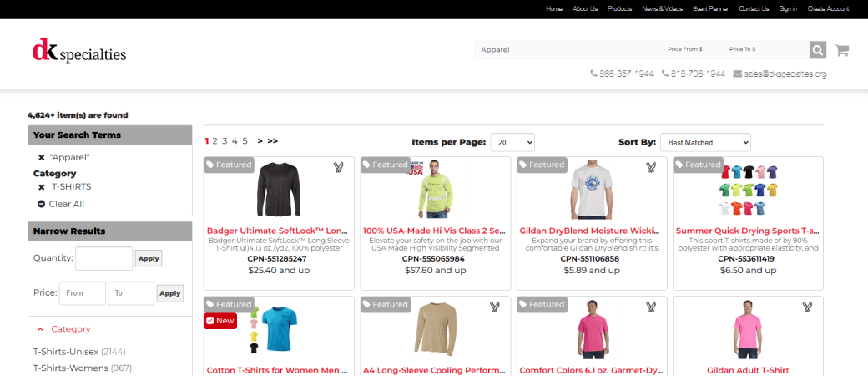Go to results page 3
Viewport: 868px width, 376px height.
[x=225, y=141]
